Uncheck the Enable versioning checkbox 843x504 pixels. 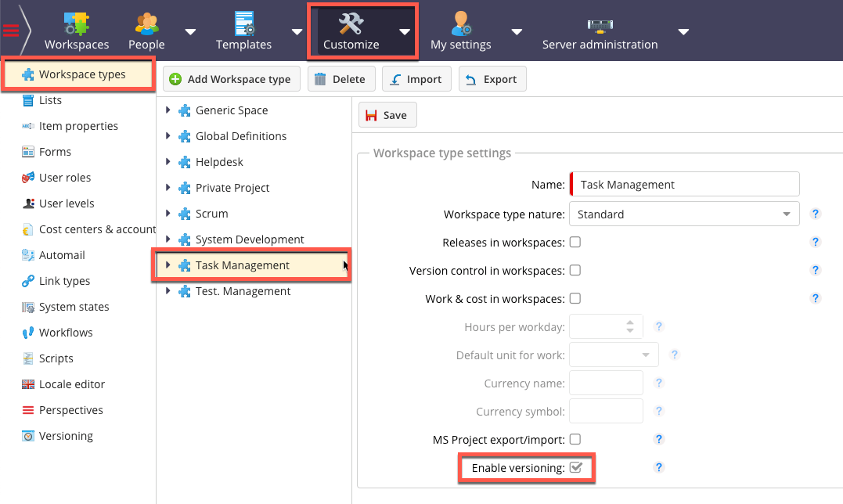click(x=576, y=468)
